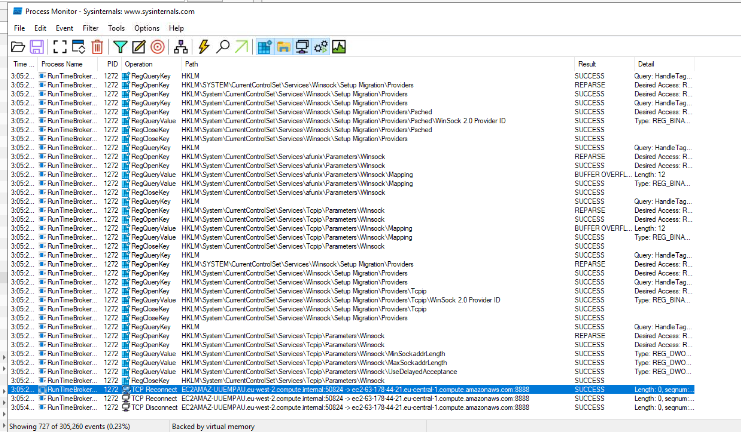Open the Filter menu

click(x=90, y=28)
